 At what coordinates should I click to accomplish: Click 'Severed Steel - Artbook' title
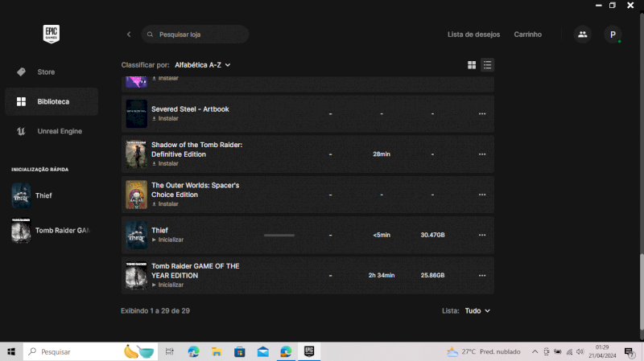pyautogui.click(x=190, y=109)
